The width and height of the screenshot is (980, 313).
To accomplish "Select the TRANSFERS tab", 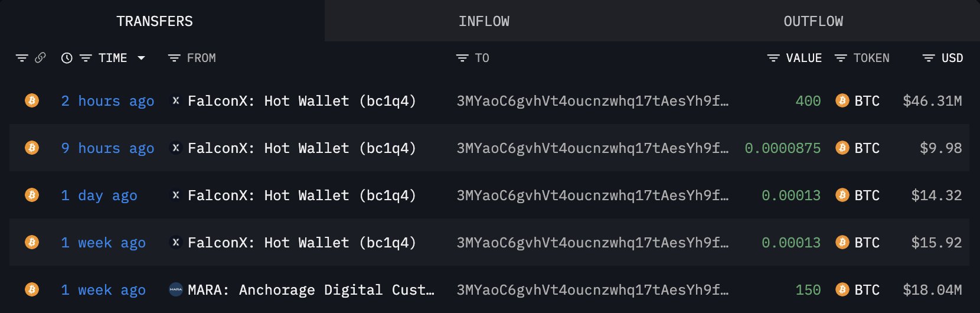I will 155,21.
